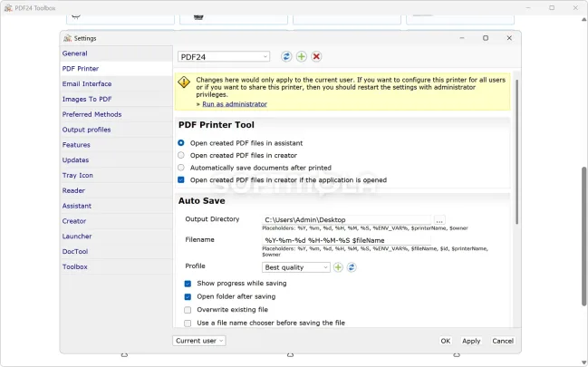This screenshot has width=588, height=367.
Task: Click the Auto Save heading
Action: click(x=202, y=201)
